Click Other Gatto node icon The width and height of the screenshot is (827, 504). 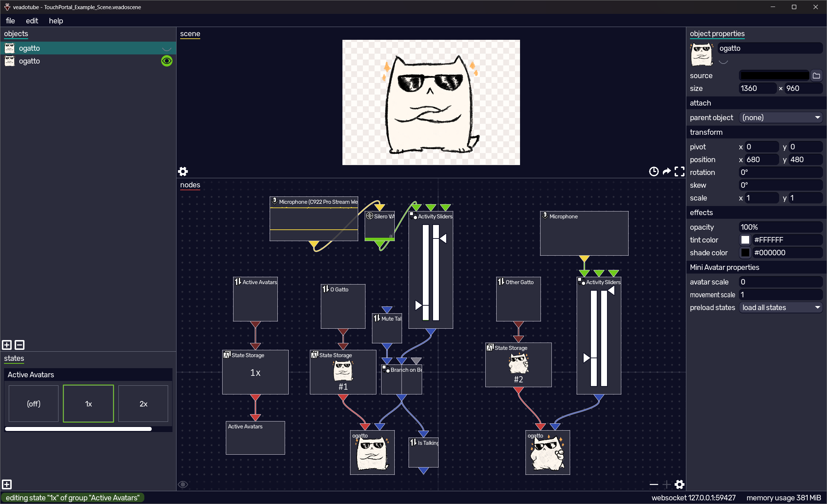pos(501,282)
